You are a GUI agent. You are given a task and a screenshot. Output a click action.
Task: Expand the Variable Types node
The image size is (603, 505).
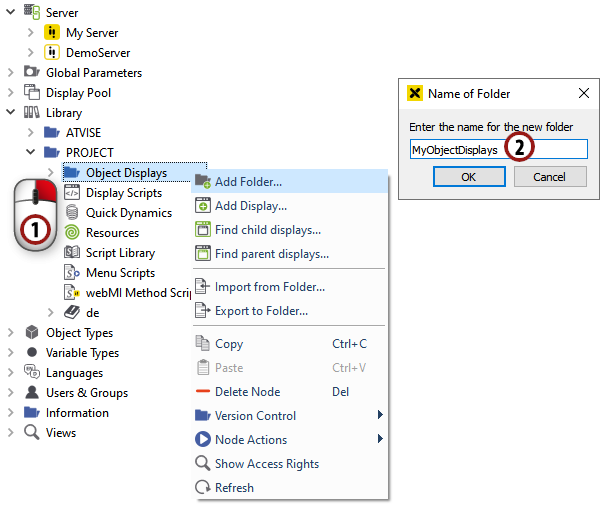point(11,352)
